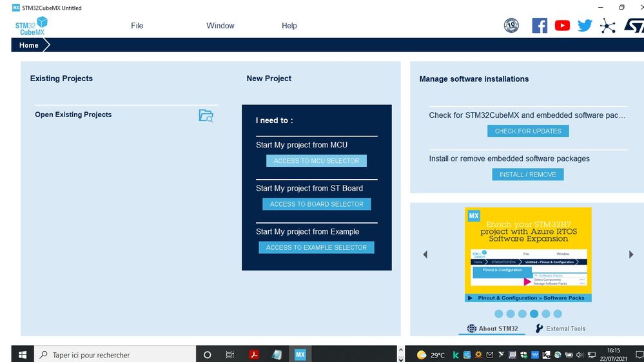Click the STM32CubeMX taskbar icon
This screenshot has height=362, width=644.
pos(300,355)
